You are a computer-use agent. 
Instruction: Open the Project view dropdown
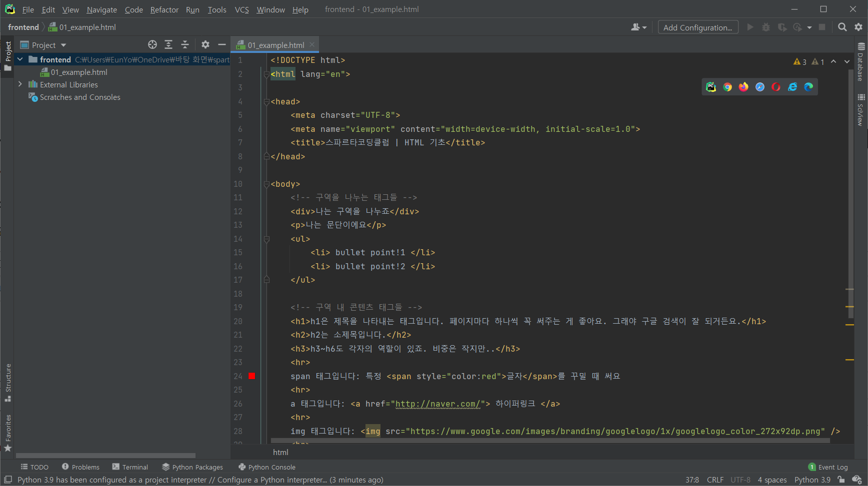tap(63, 45)
